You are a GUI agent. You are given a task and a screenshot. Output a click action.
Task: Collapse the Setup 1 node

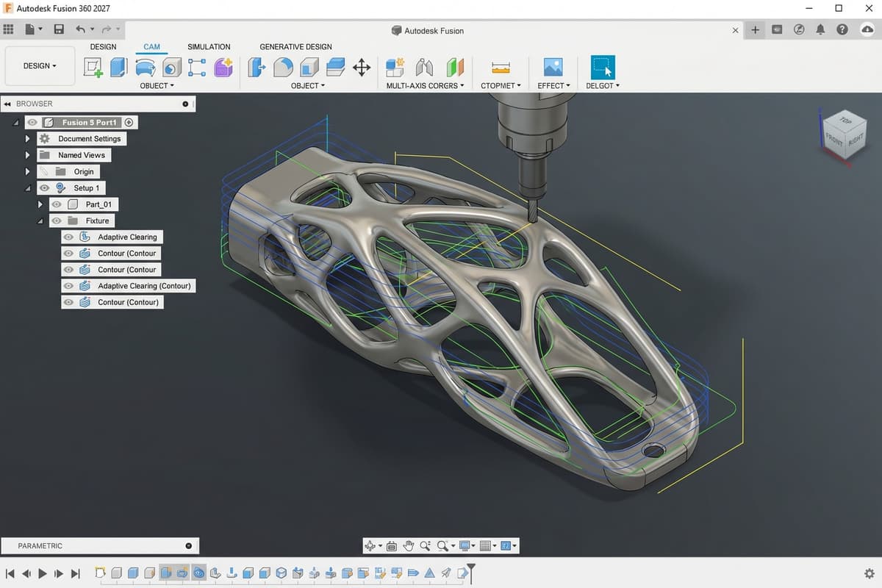[28, 188]
